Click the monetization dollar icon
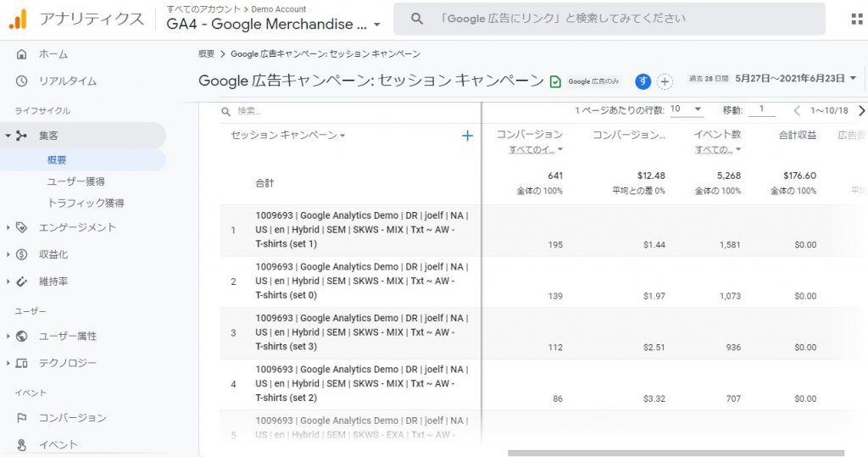This screenshot has height=457, width=868. click(x=21, y=255)
